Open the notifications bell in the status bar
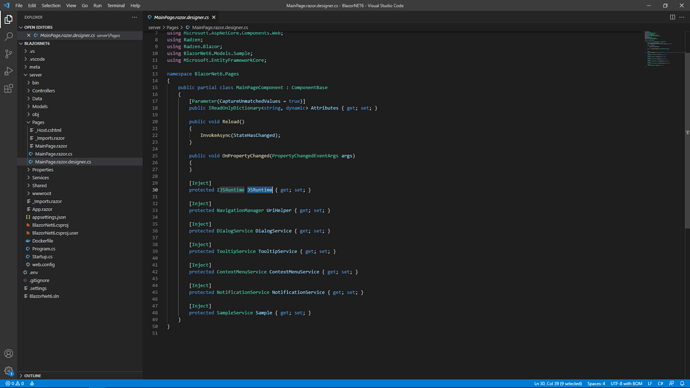The width and height of the screenshot is (690, 388). coord(682,384)
